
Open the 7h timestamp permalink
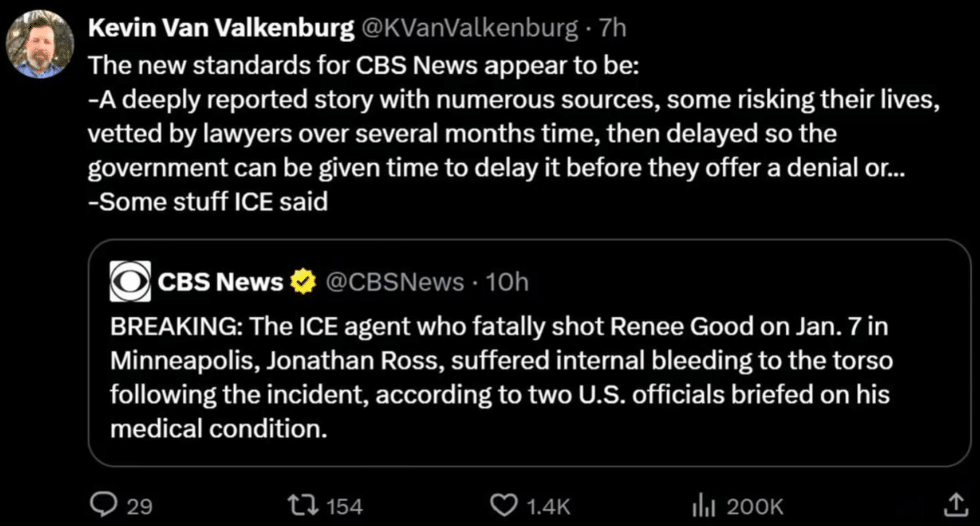point(613,28)
